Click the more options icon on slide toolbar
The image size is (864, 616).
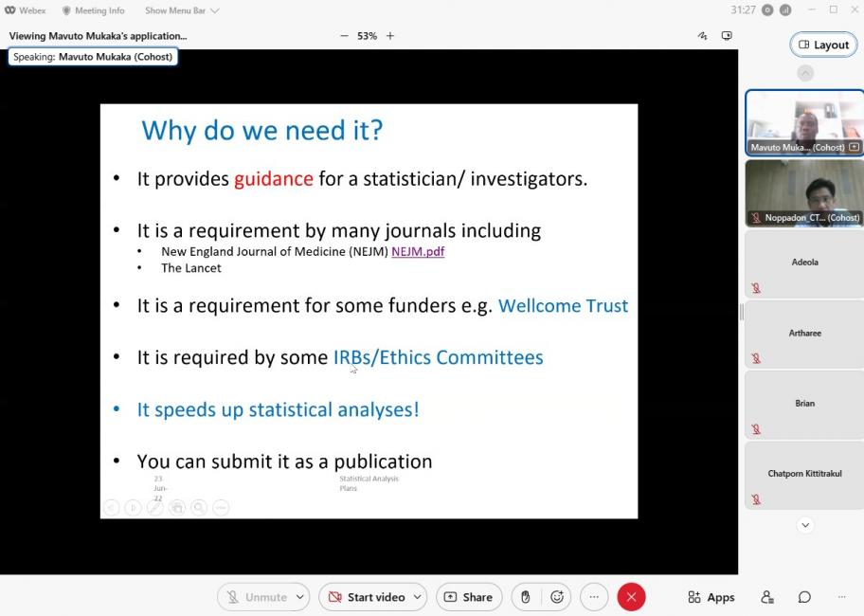point(221,507)
